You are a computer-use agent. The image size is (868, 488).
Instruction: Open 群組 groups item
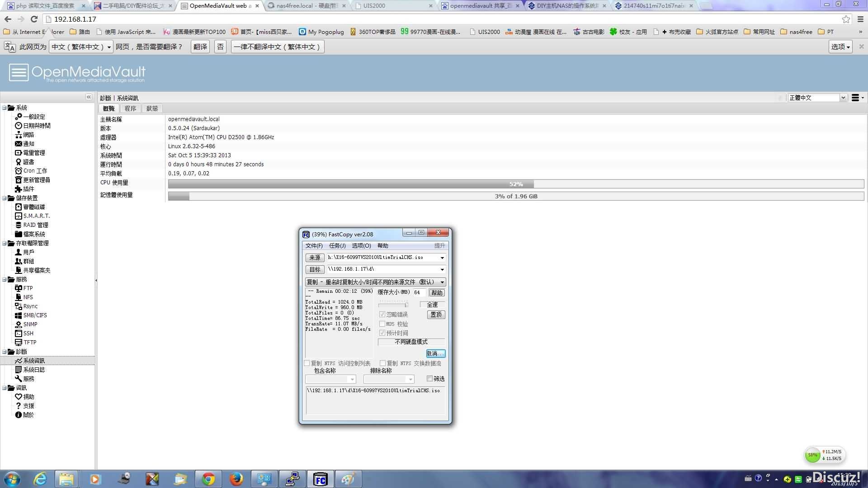[24, 261]
